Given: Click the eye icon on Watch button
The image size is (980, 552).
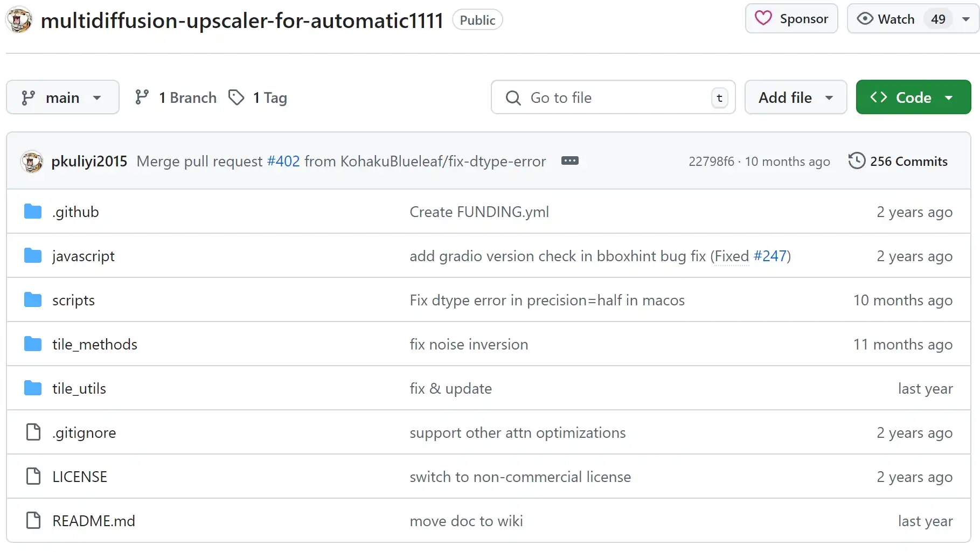Looking at the screenshot, I should click(865, 19).
